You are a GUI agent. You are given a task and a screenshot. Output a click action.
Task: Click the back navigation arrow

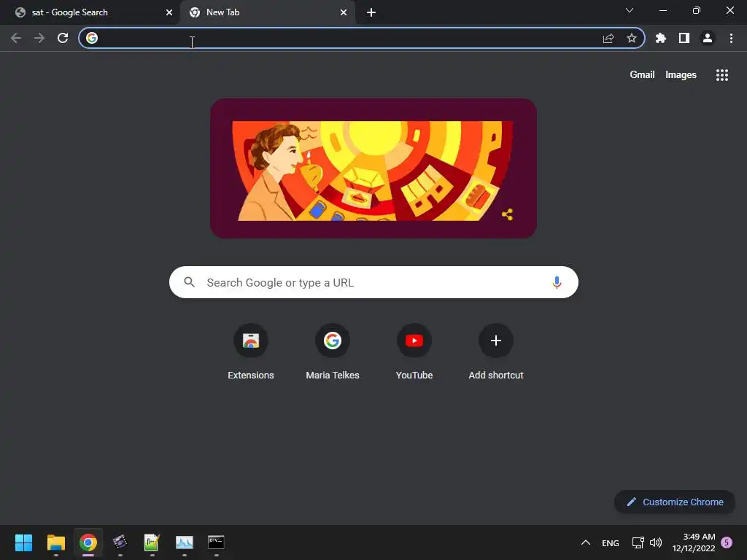tap(16, 38)
